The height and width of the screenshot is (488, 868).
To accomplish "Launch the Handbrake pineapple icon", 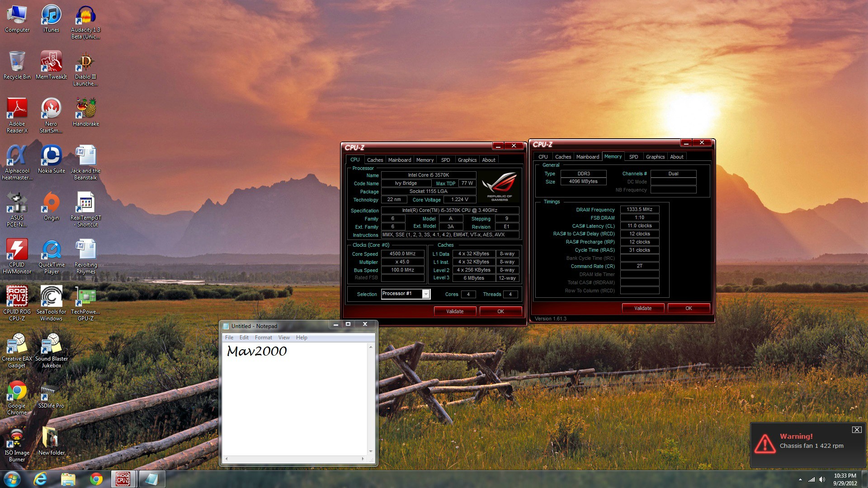I will pyautogui.click(x=85, y=113).
